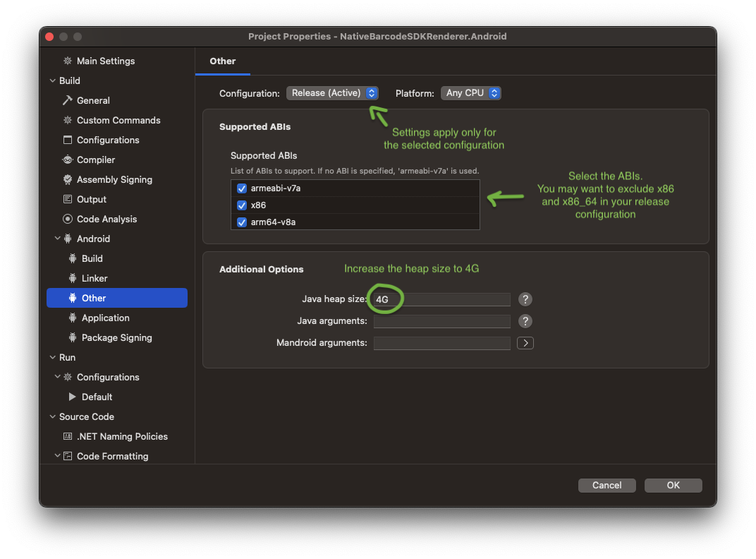This screenshot has height=559, width=756.
Task: Click the badge icon for Assembly Signing
Action: coord(69,179)
